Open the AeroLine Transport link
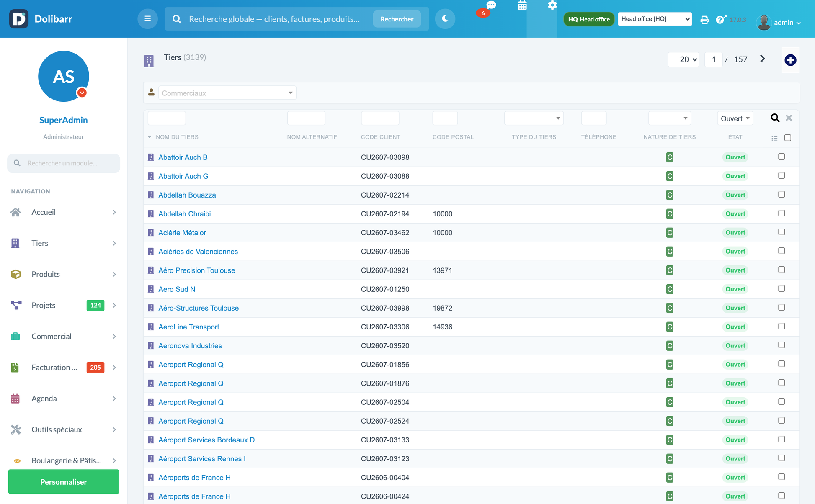The height and width of the screenshot is (504, 815). [189, 327]
